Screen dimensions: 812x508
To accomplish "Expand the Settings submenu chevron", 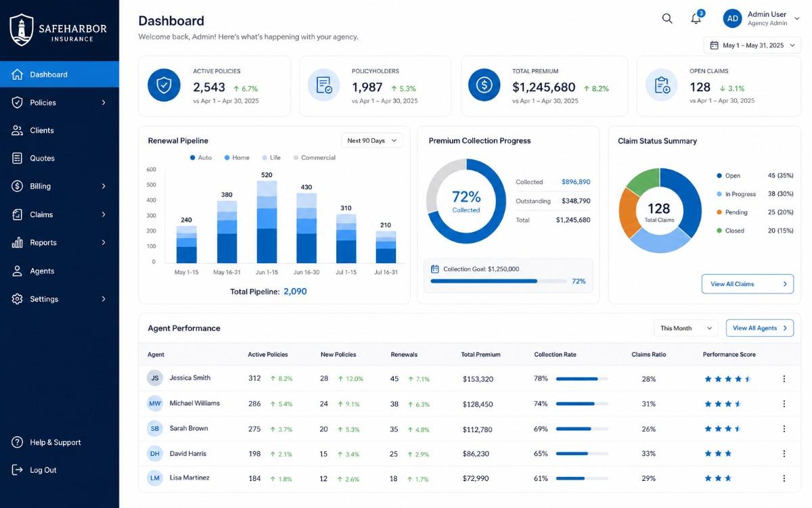I will pos(104,299).
